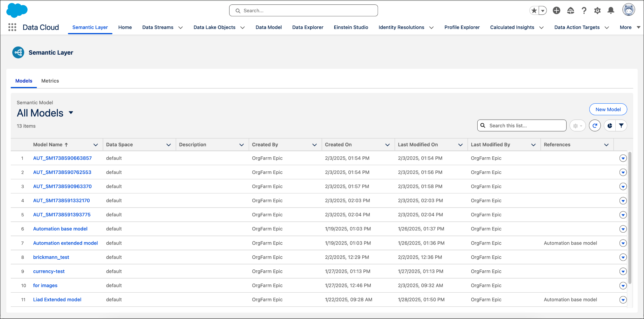
Task: Open row actions for Automation extended model
Action: [x=623, y=243]
